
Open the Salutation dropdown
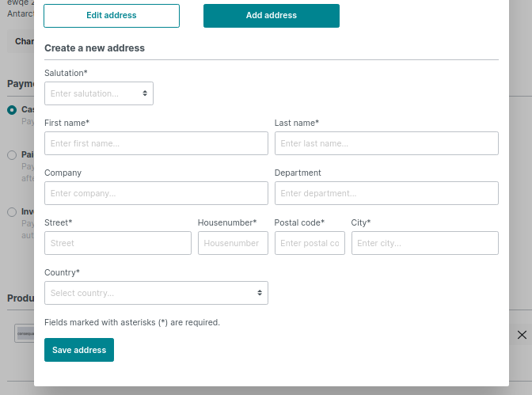pos(99,93)
